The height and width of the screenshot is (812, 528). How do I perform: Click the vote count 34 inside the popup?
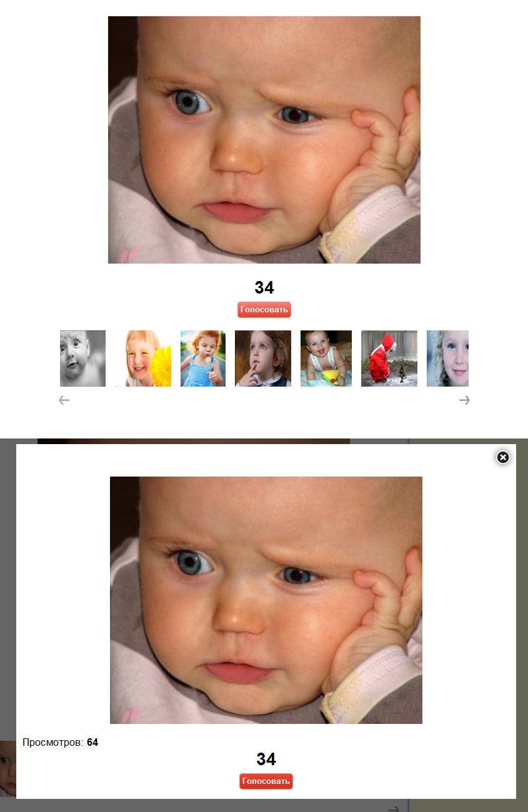266,760
